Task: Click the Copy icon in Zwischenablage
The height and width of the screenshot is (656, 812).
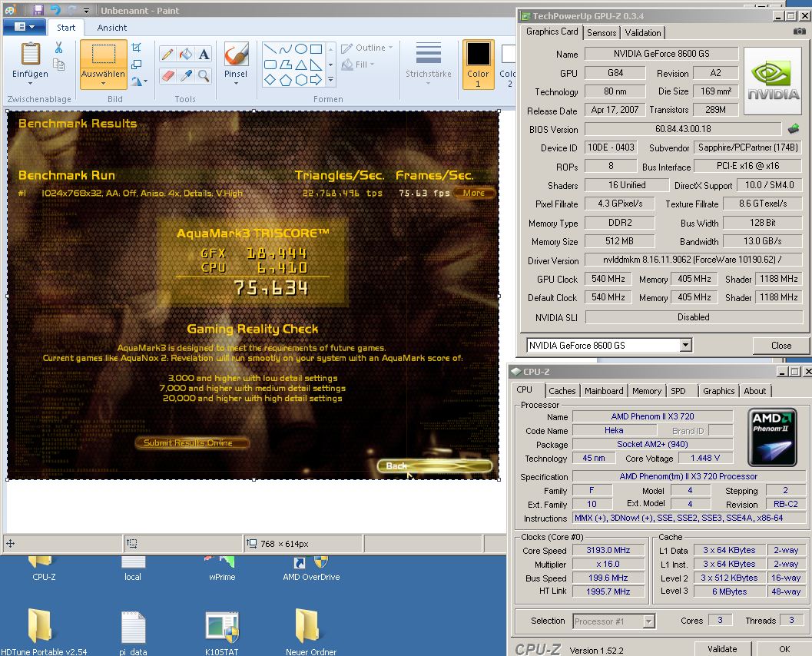Action: (59, 65)
